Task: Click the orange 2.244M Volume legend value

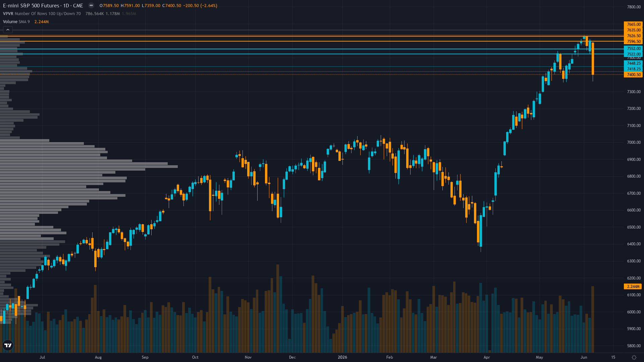Action: pyautogui.click(x=42, y=22)
